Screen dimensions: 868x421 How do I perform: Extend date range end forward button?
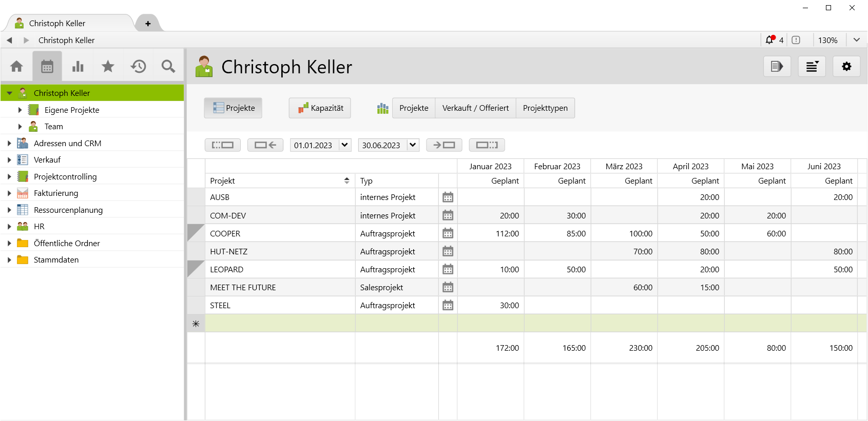487,145
